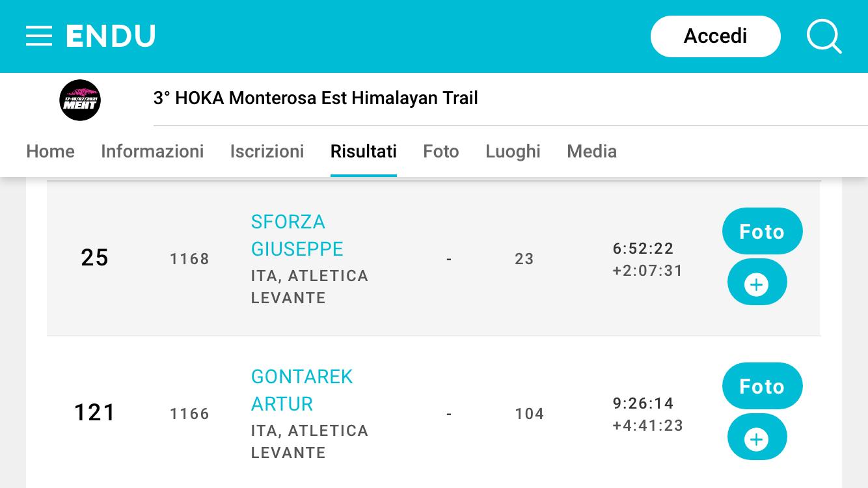Viewport: 868px width, 488px height.
Task: Click the Accedi login button
Action: click(715, 36)
